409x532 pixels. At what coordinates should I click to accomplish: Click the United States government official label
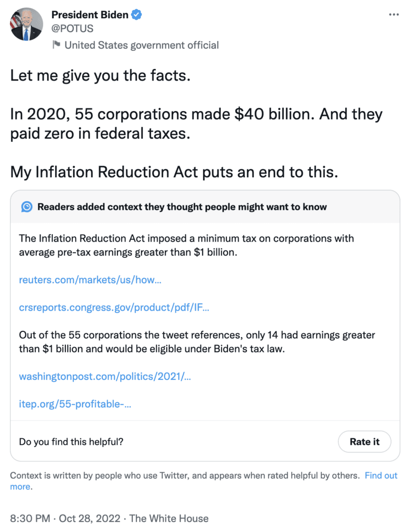(142, 45)
